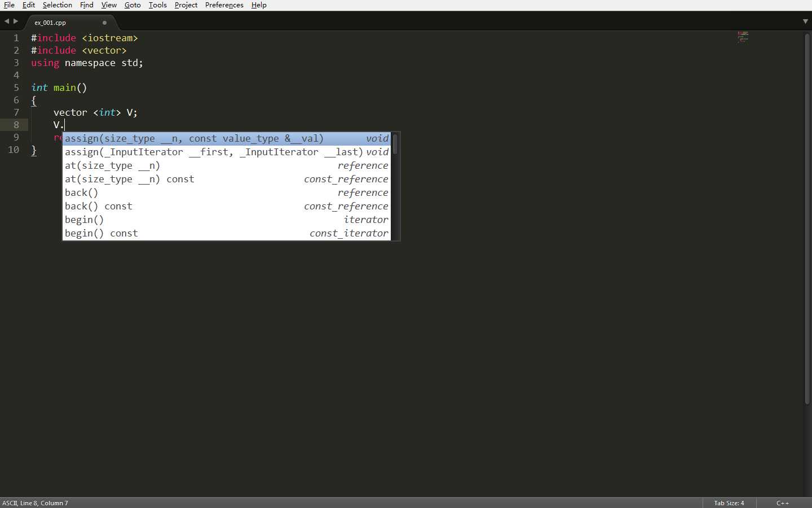Open C++ syntax selector in status bar
The image size is (812, 508).
(x=783, y=503)
